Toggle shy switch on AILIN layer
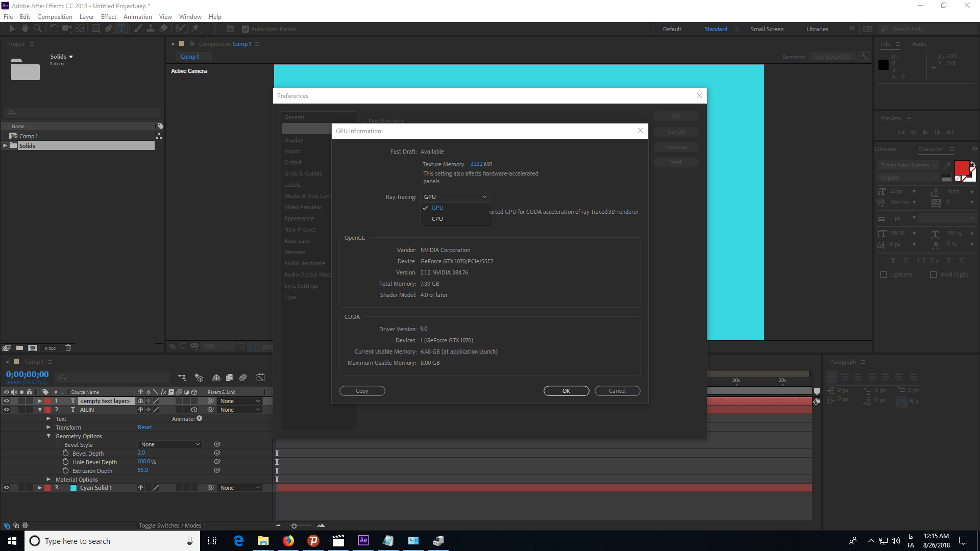Viewport: 980px width, 551px height. [140, 410]
